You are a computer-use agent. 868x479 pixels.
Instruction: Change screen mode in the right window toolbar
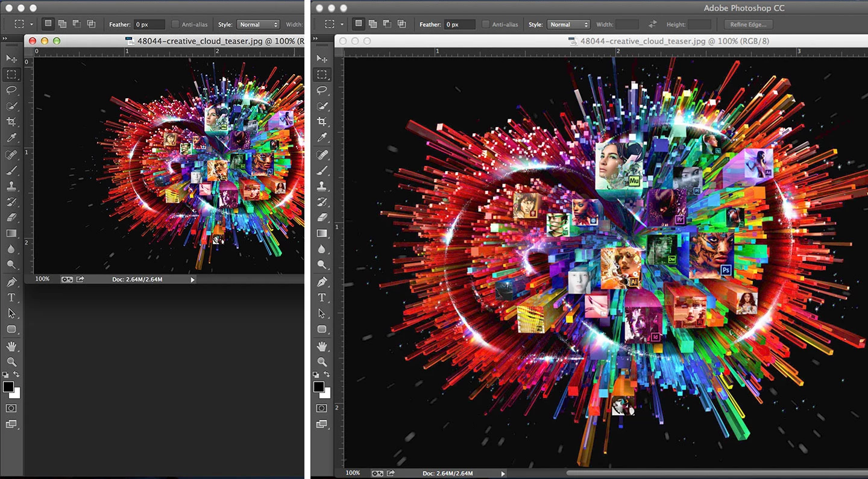click(322, 425)
